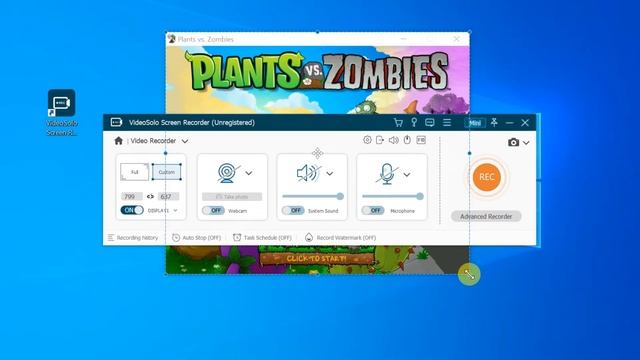Expand the screenshot camera dropdown arrow

[x=526, y=143]
